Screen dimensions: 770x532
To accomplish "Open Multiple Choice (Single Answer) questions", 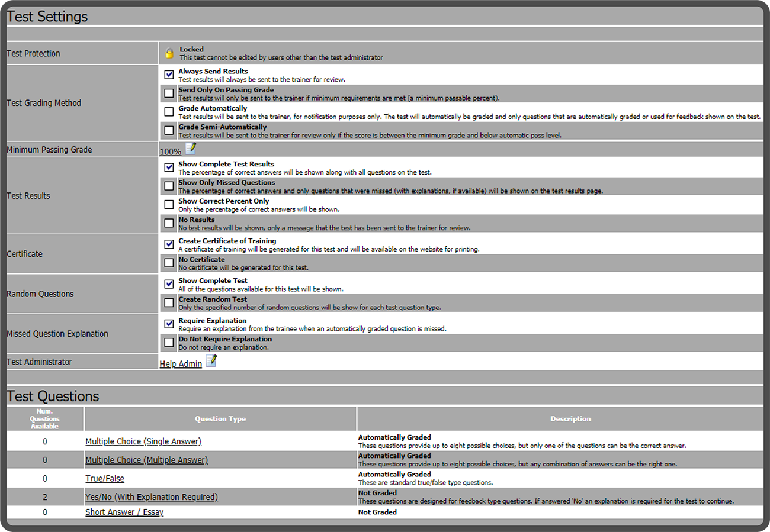I will click(143, 441).
